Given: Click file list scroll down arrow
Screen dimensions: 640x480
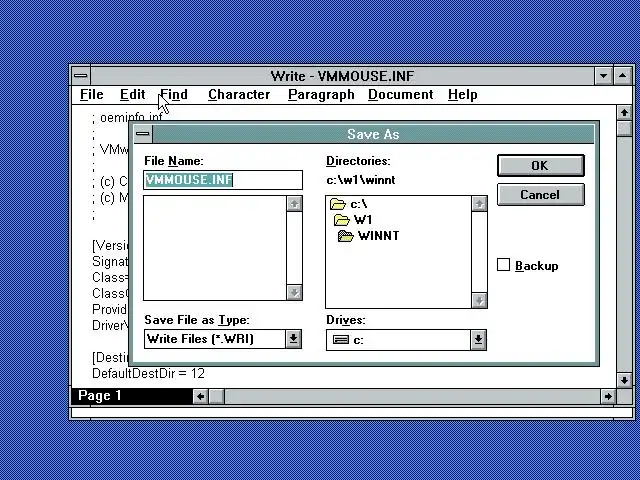Looking at the screenshot, I should point(294,292).
